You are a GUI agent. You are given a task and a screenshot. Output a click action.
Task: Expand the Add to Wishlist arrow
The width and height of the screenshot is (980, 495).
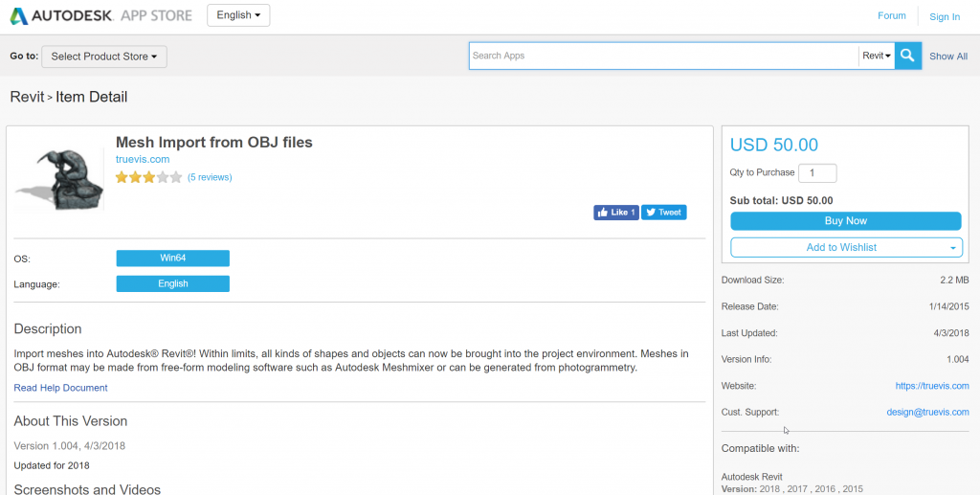tap(953, 248)
